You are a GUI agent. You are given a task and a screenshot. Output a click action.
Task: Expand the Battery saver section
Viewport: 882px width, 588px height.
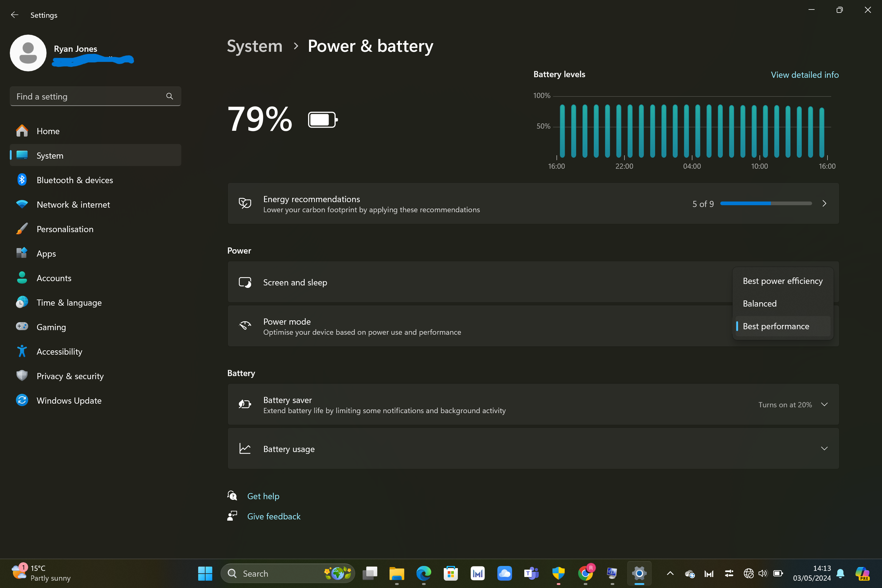824,404
